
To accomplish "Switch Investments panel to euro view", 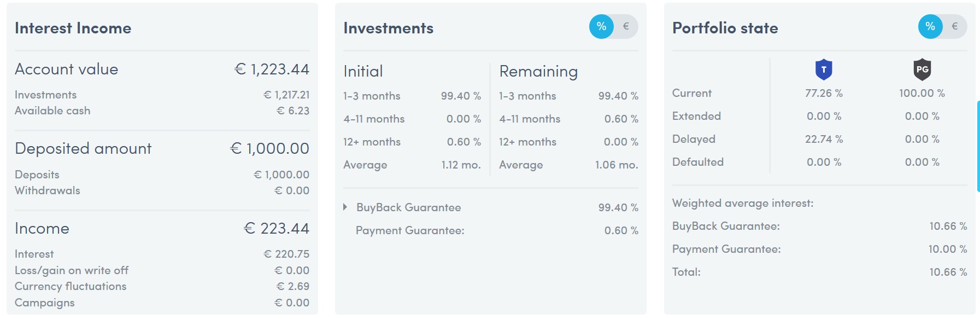I will (x=626, y=26).
